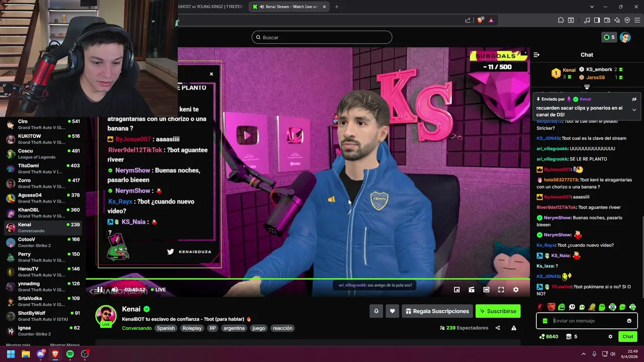Open browser extensions puzzle icon
This screenshot has width=644, height=362.
click(x=561, y=20)
